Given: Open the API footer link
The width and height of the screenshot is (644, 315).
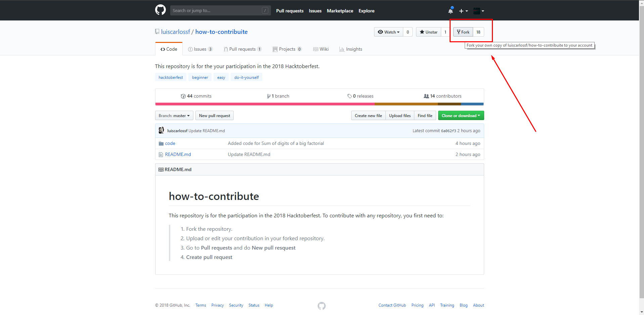Looking at the screenshot, I should [x=432, y=305].
